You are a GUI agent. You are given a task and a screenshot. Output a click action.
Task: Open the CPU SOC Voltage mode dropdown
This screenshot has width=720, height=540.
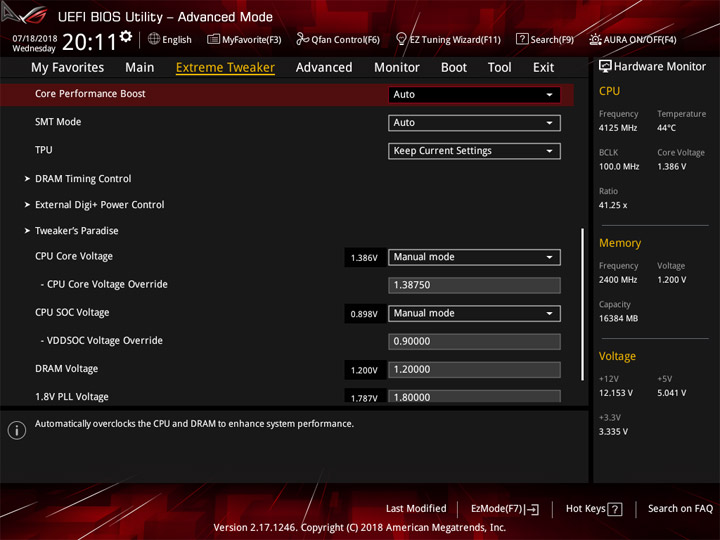pyautogui.click(x=474, y=314)
